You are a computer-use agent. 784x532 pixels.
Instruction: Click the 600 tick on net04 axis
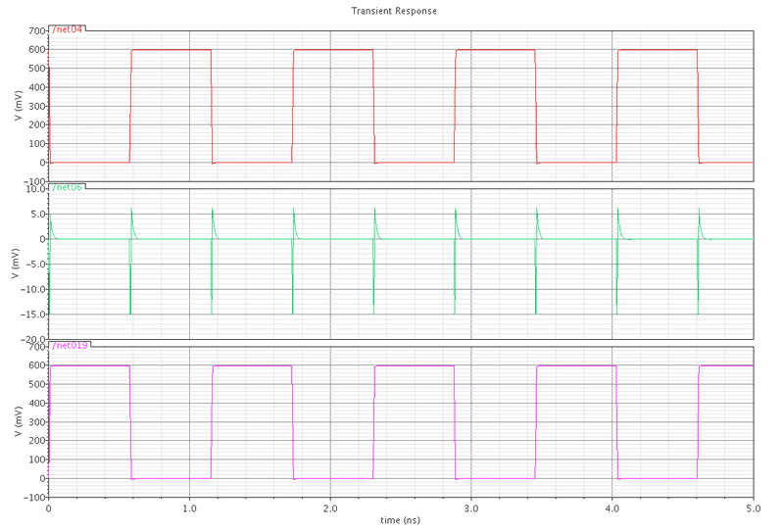(37, 50)
